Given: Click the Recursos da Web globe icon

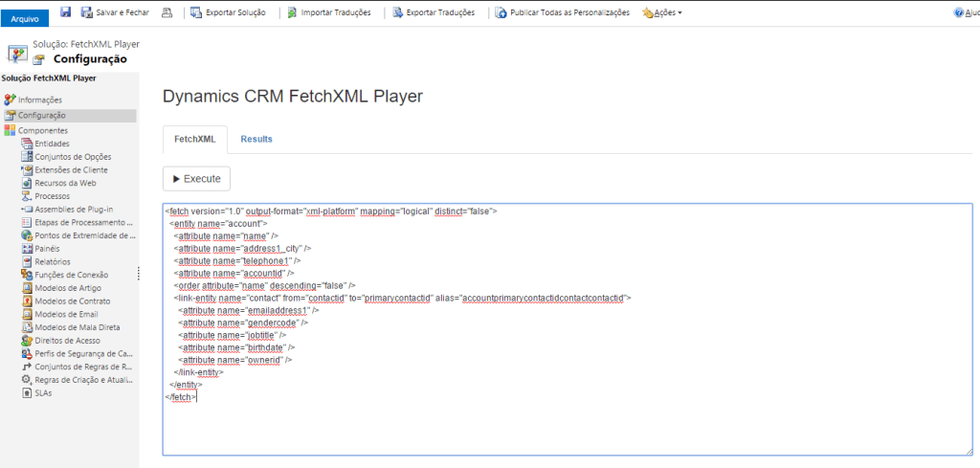Looking at the screenshot, I should (27, 183).
